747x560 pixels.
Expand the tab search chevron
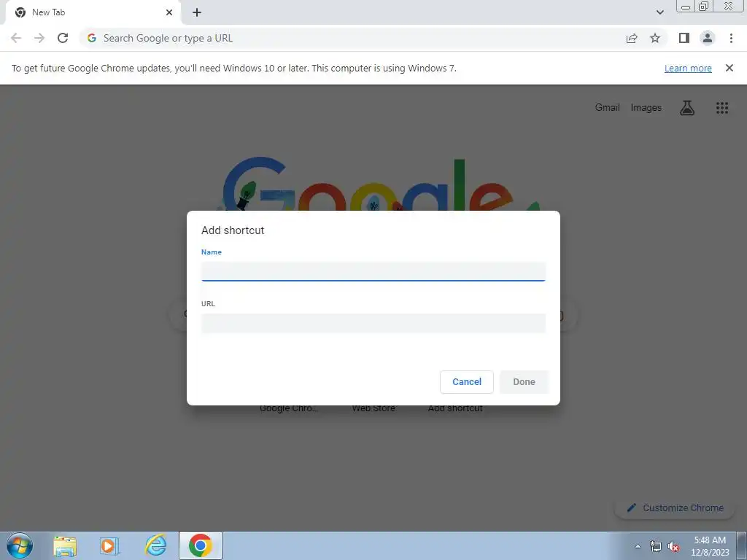659,12
